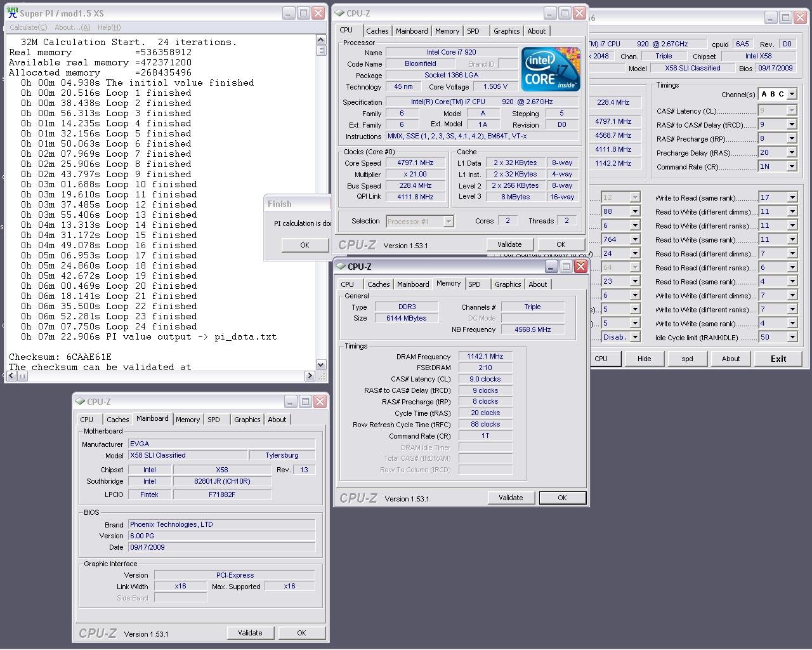Screen dimensions: 812x650
Task: Open the About tab in the CPU-Z Mainboard window
Action: click(277, 420)
